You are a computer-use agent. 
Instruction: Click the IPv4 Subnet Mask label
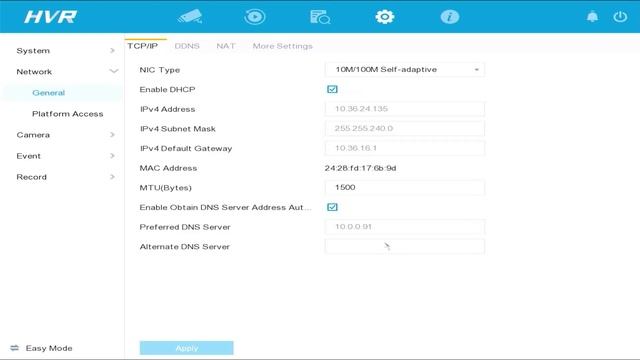[x=178, y=129]
